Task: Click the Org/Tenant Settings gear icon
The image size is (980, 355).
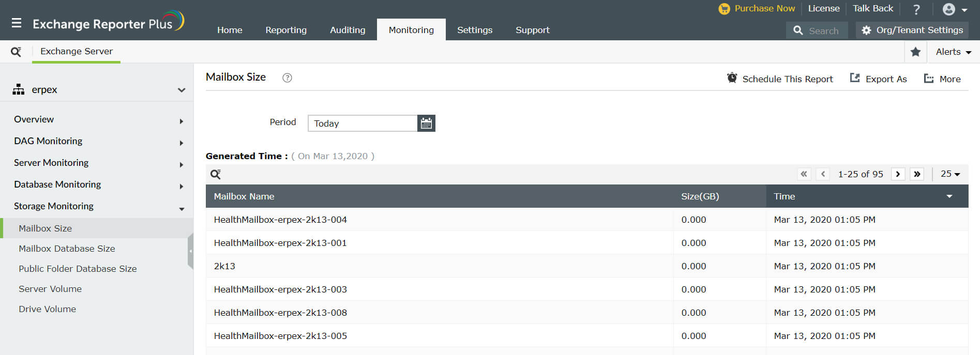Action: [x=866, y=30]
